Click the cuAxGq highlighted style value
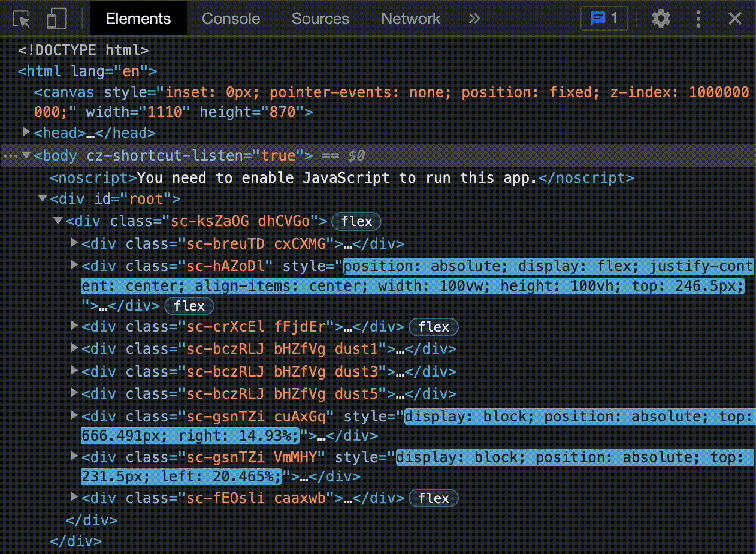Image resolution: width=756 pixels, height=554 pixels. pyautogui.click(x=417, y=426)
